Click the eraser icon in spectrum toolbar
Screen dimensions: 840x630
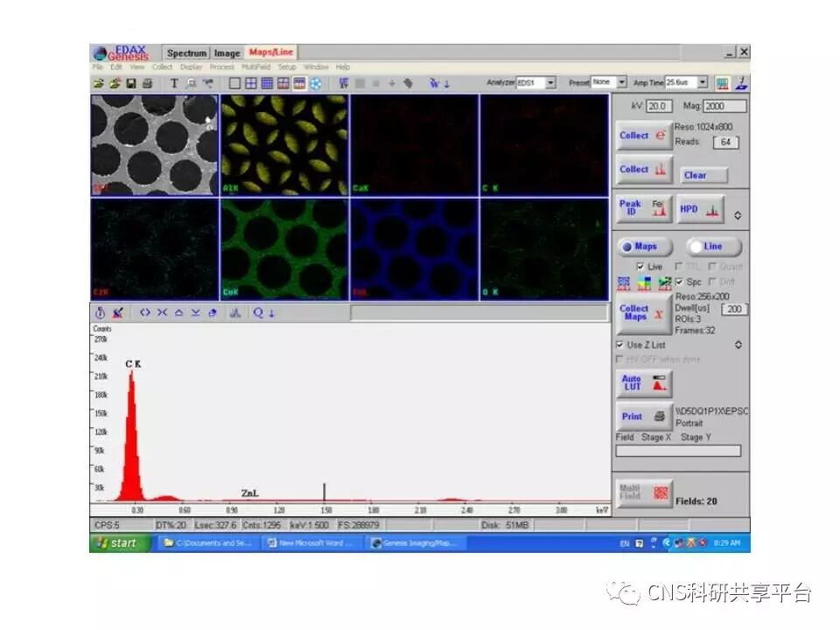coord(213,312)
